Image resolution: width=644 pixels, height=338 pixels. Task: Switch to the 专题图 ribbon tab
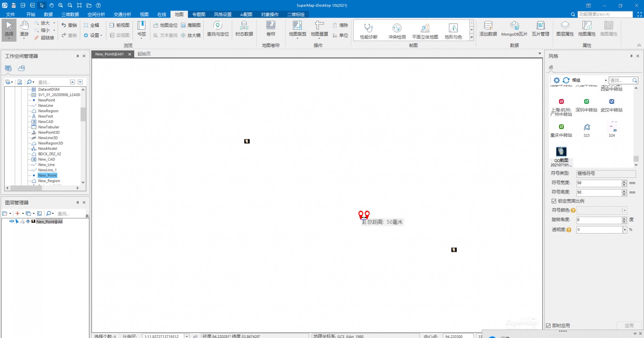coord(199,14)
